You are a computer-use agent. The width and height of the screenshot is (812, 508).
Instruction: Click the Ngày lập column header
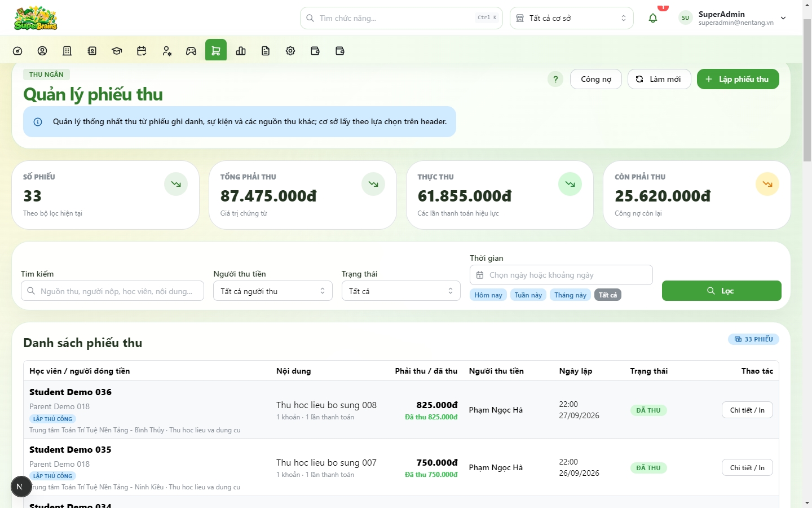click(576, 371)
